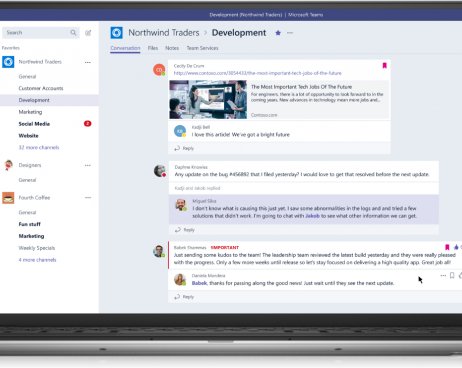Click the Social Media unread badge
The height and width of the screenshot is (368, 462).
tap(87, 124)
